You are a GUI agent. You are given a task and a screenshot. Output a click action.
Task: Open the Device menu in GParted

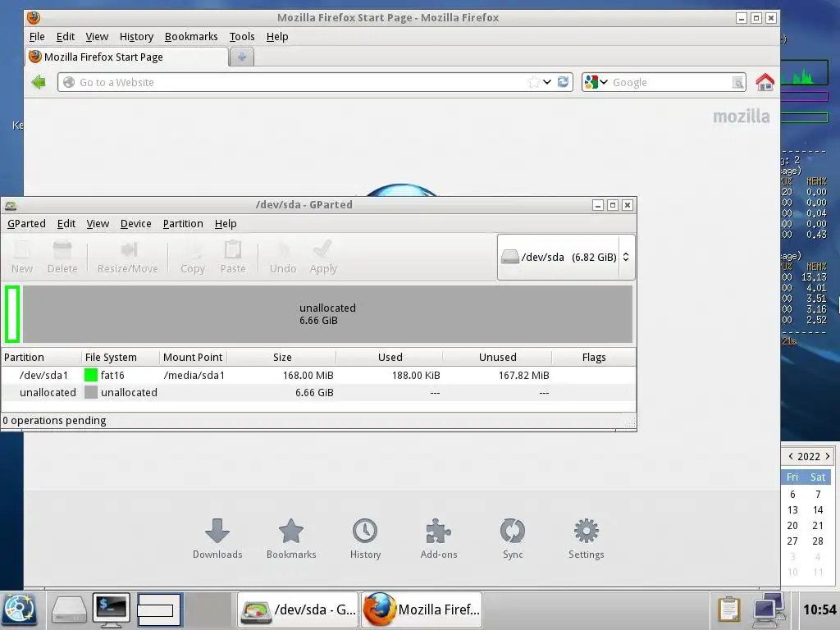pyautogui.click(x=135, y=223)
